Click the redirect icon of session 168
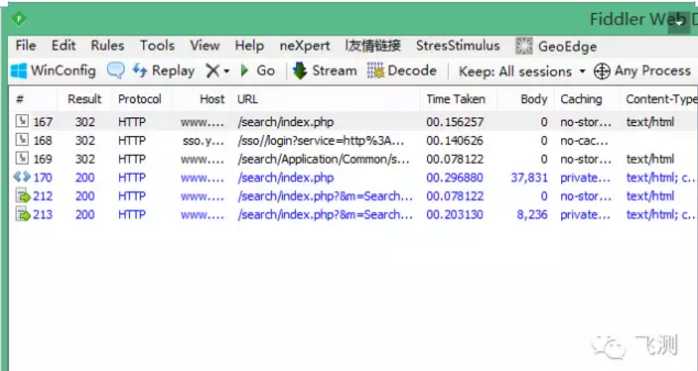 click(x=22, y=140)
